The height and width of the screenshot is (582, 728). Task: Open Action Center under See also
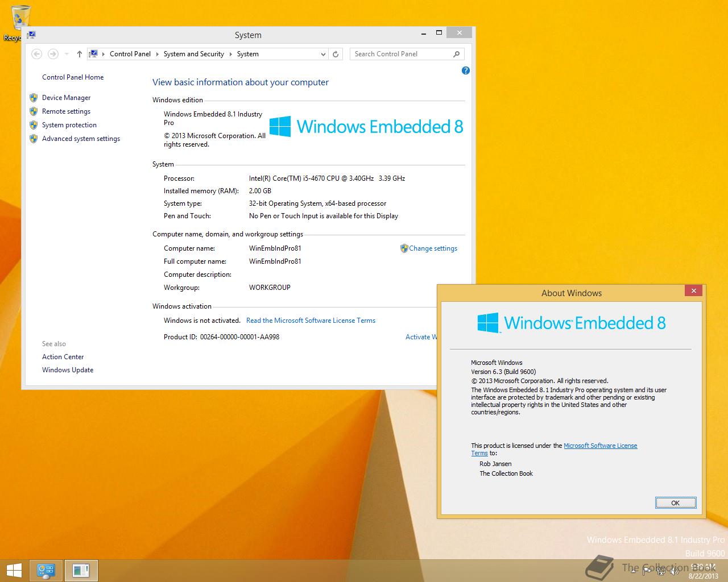tap(63, 357)
